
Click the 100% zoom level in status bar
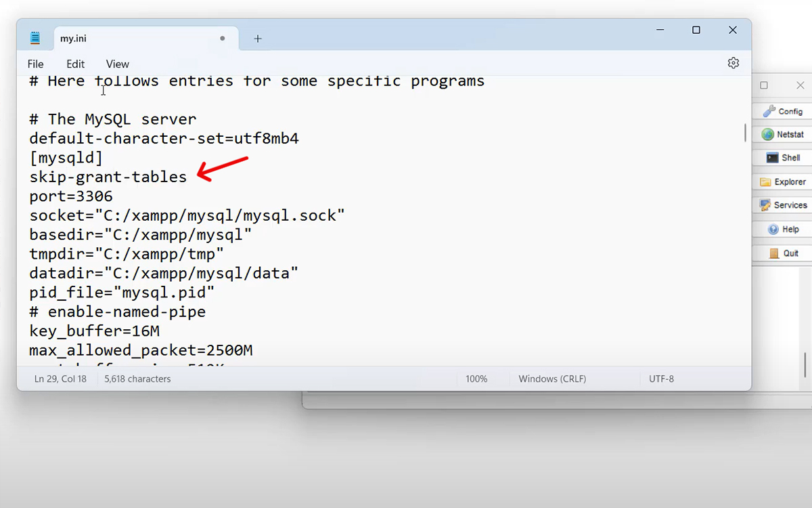coord(476,379)
